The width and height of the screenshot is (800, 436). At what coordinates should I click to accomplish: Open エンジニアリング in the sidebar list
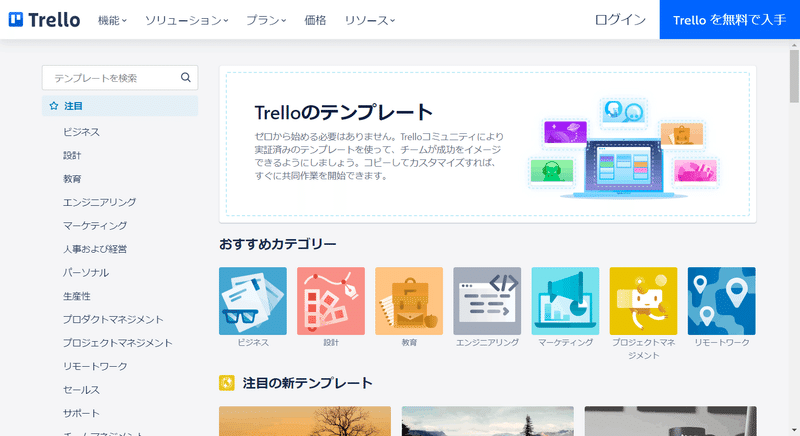point(99,202)
